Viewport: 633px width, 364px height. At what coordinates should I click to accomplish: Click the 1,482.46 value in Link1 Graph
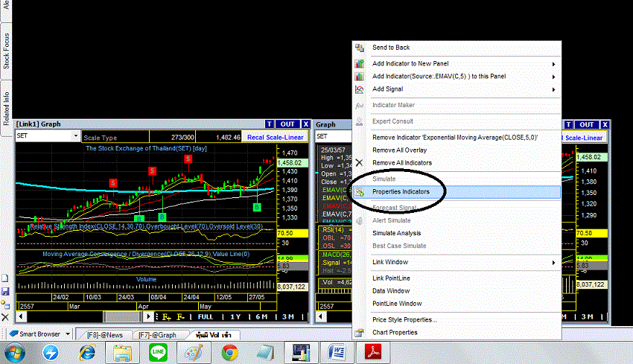228,137
